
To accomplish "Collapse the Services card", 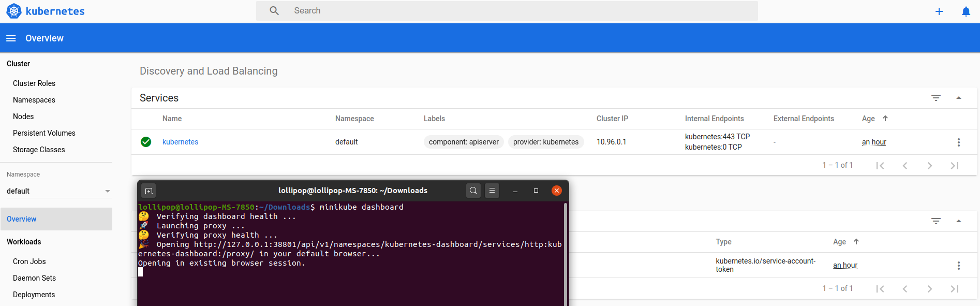I will pos(959,98).
